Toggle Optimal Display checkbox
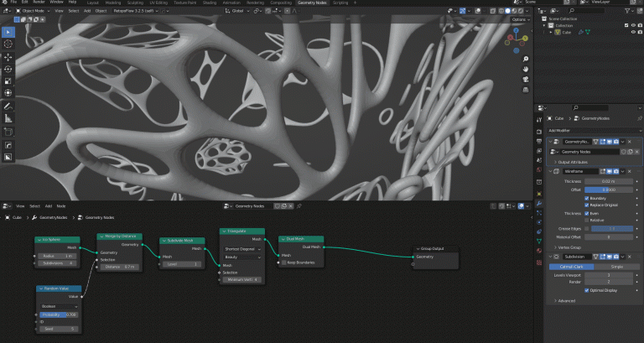644x343 pixels. 586,290
